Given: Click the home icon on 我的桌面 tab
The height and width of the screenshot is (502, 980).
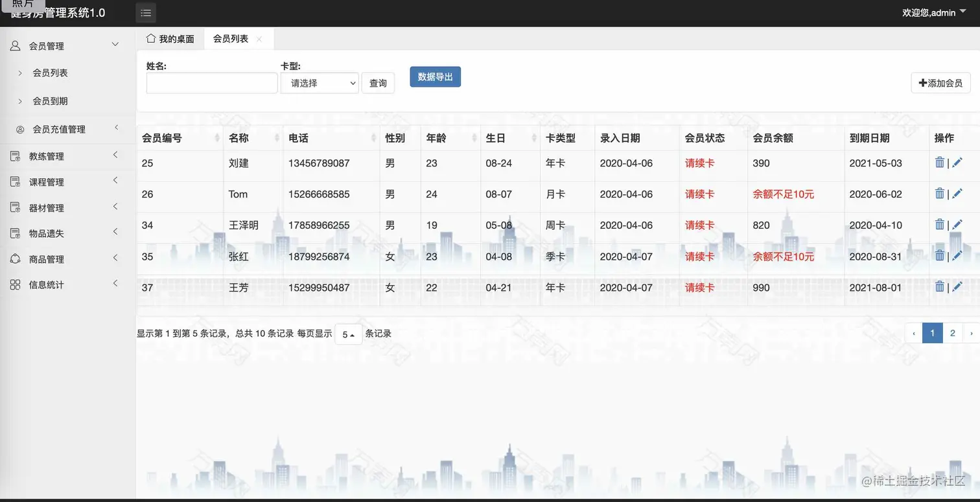Looking at the screenshot, I should pyautogui.click(x=151, y=38).
